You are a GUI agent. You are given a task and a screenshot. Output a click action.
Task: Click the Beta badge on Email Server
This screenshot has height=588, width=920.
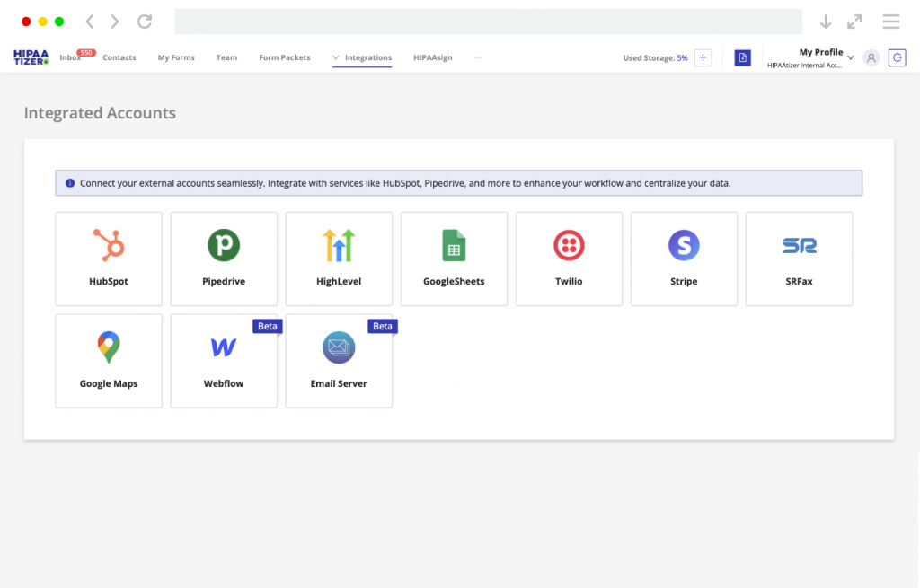pos(383,326)
